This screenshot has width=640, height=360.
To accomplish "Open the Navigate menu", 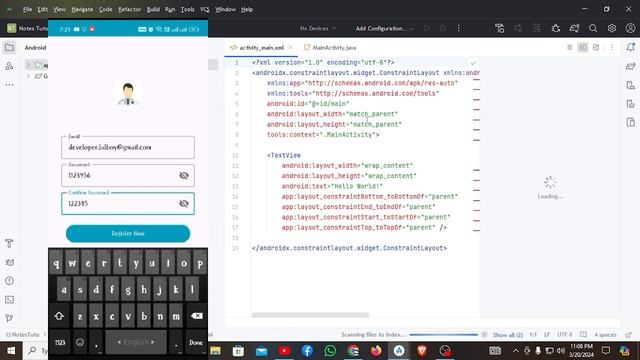I will pyautogui.click(x=82, y=9).
